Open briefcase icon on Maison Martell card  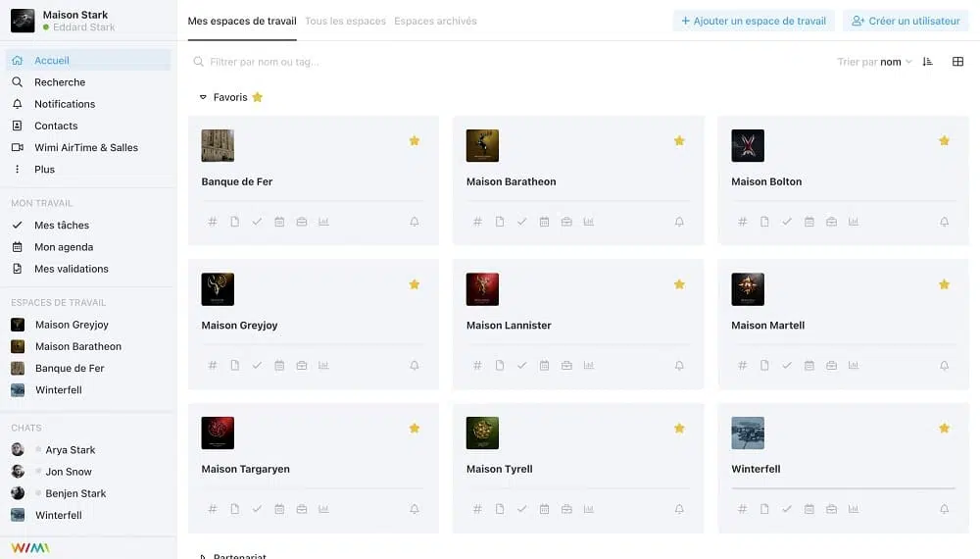pos(831,365)
